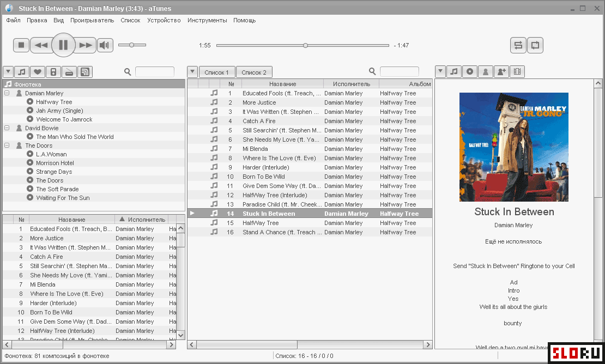
Task: Show related videos context tab
Action: [517, 71]
